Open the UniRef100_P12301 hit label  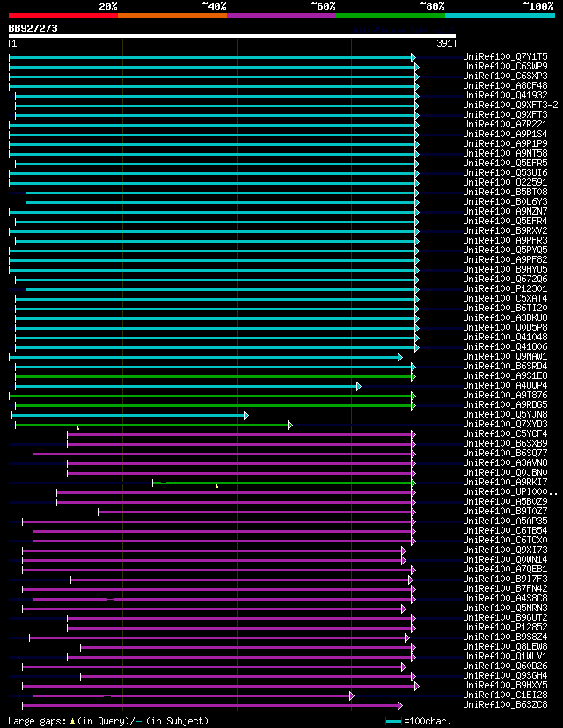[x=505, y=288]
